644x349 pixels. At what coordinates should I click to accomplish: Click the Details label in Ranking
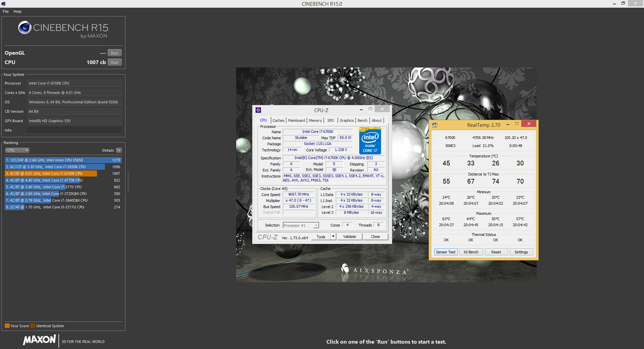[108, 150]
